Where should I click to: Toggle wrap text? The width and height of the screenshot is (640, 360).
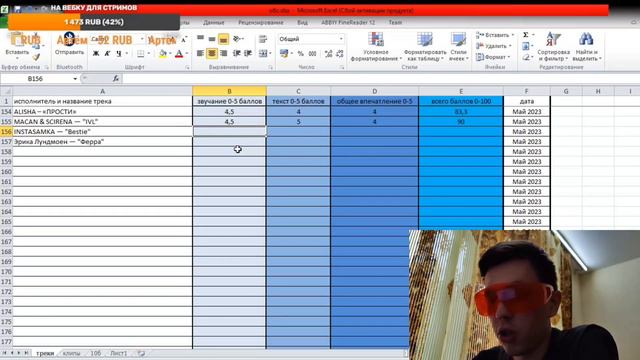click(x=263, y=39)
